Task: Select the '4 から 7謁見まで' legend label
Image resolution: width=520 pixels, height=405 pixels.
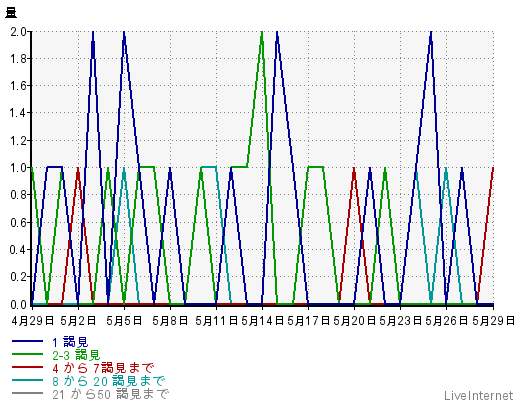Action: click(x=103, y=368)
